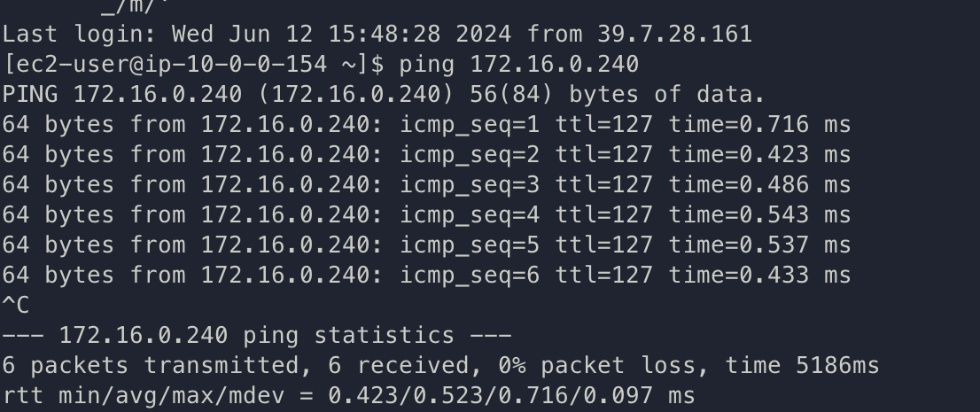Click the 56(84) byte size text
Image resolution: width=980 pixels, height=412 pixels.
512,95
